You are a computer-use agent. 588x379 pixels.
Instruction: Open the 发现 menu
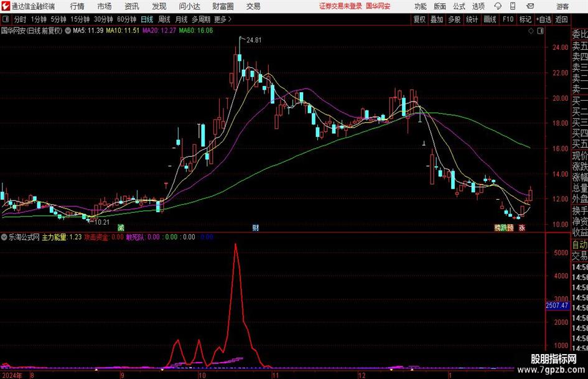pyautogui.click(x=159, y=6)
